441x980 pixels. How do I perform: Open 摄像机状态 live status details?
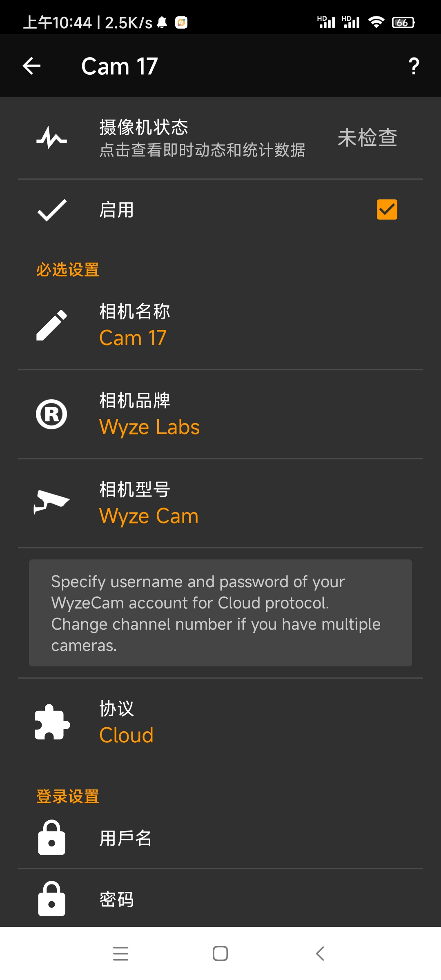click(x=202, y=138)
